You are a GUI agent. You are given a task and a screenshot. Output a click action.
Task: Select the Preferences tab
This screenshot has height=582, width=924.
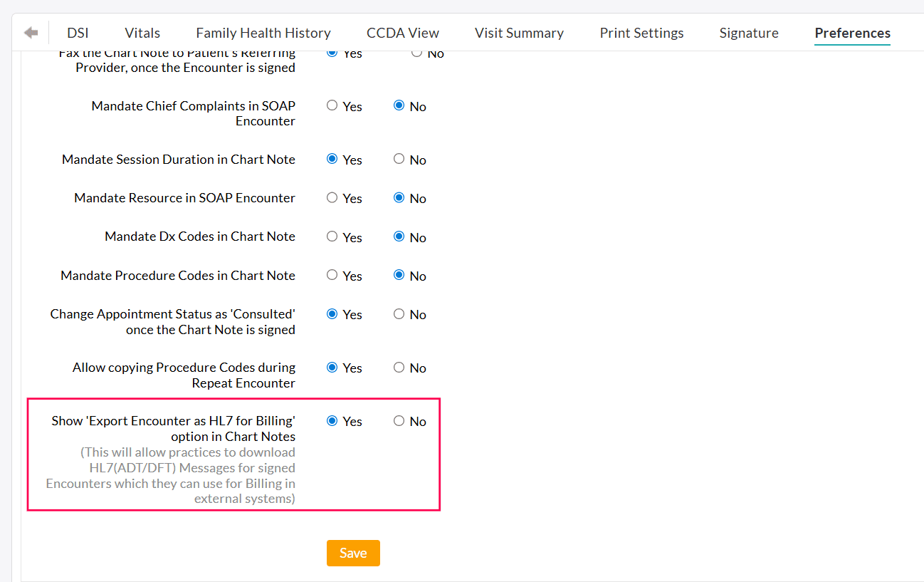852,33
